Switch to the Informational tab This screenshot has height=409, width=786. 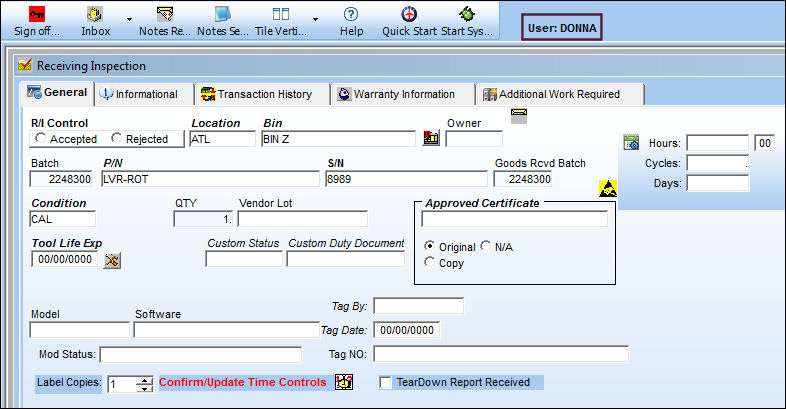[144, 94]
